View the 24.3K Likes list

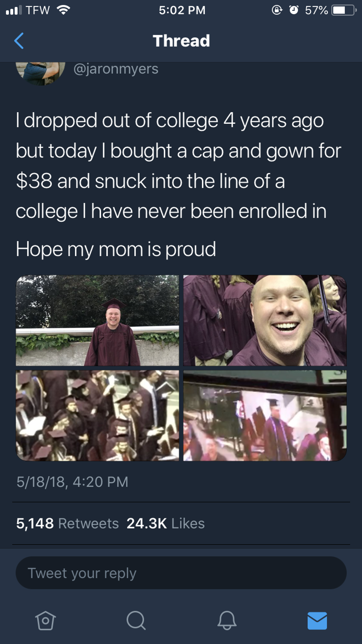coord(165,523)
